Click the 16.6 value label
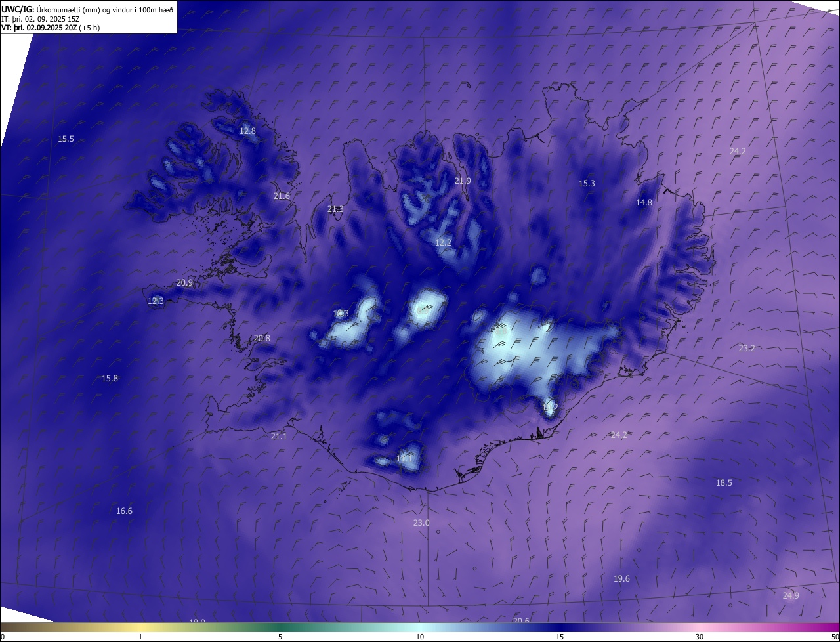Screen dimensions: 840x642 (124, 511)
